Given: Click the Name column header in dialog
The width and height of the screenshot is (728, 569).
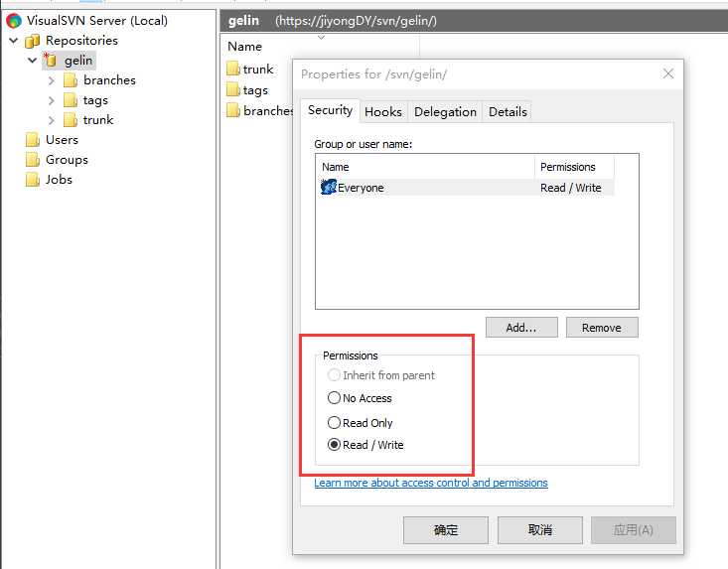Looking at the screenshot, I should [x=426, y=167].
